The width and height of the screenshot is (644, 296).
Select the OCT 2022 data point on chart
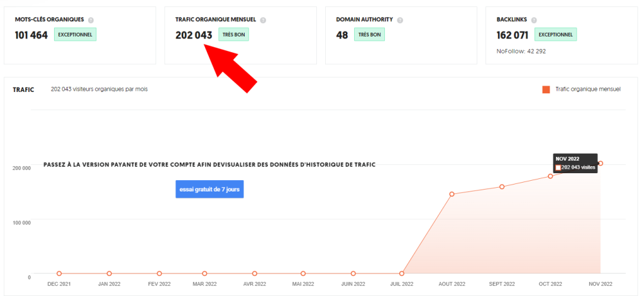coord(550,176)
